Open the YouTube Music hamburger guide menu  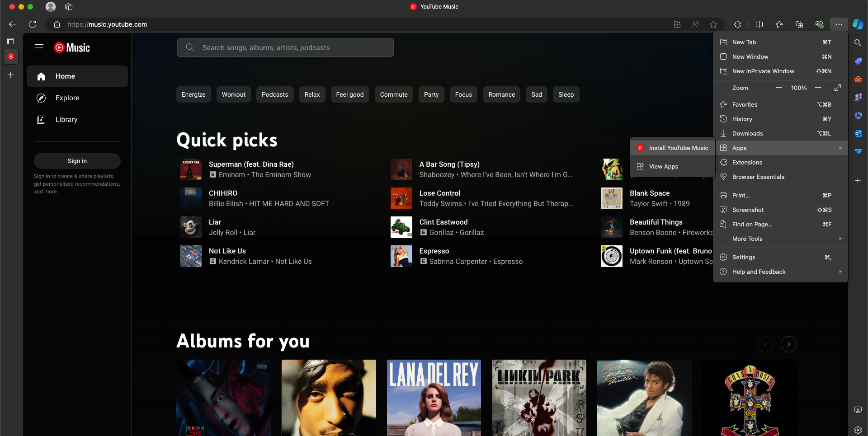[x=39, y=47]
